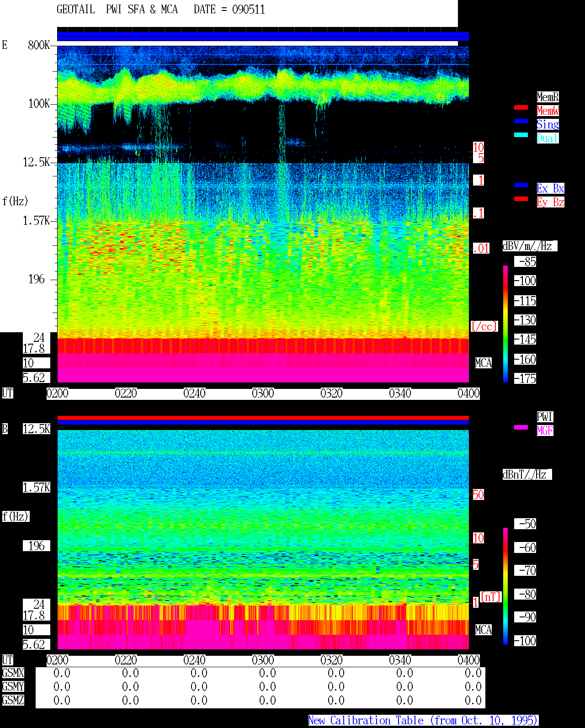Click the GSMX coordinate row label
Image resolution: width=585 pixels, height=728 pixels.
(13, 673)
